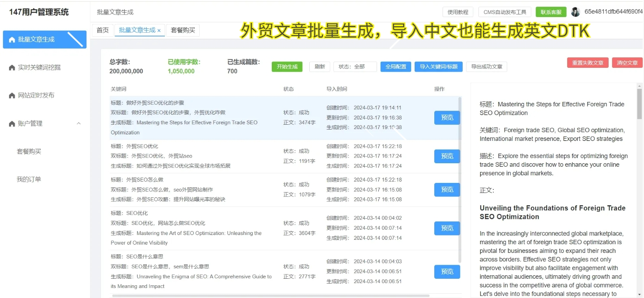This screenshot has height=298, width=644.
Task: Click 导入关键词/标题 to import keywords
Action: coord(439,67)
